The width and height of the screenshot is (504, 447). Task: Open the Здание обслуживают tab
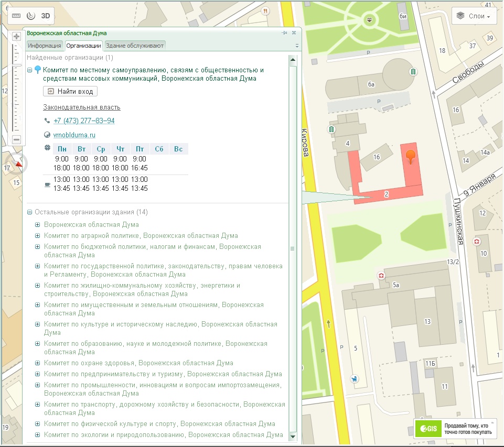click(135, 46)
